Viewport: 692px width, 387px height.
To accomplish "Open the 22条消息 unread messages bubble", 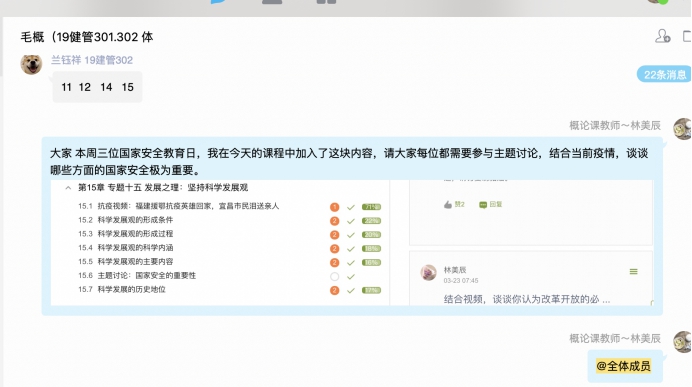I will pyautogui.click(x=664, y=75).
